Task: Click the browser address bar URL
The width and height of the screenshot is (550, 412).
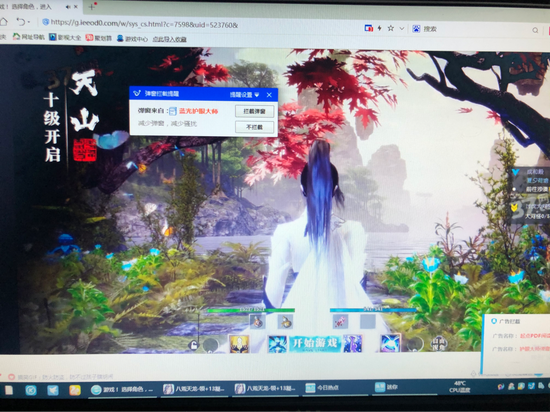Action: pos(144,23)
